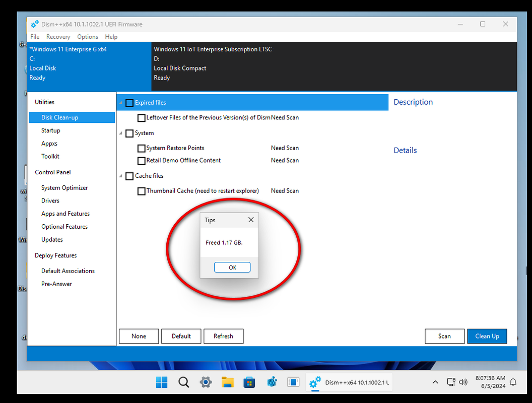Click the Description heading
532x403 pixels.
point(413,102)
